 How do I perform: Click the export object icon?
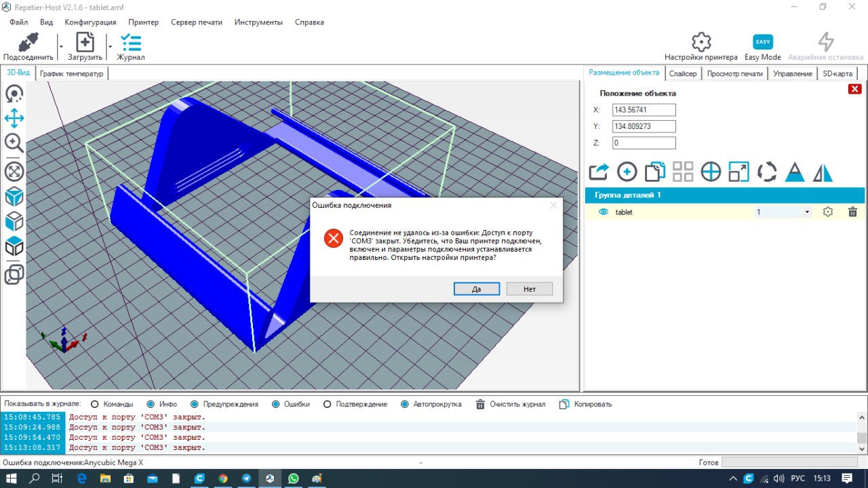[599, 172]
